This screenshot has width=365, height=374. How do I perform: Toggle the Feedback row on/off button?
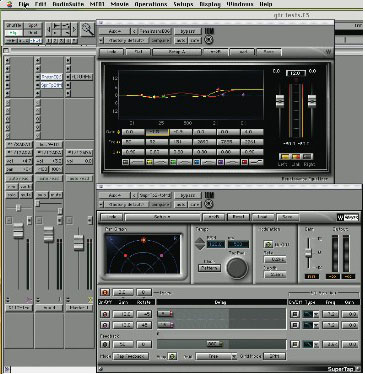click(105, 344)
